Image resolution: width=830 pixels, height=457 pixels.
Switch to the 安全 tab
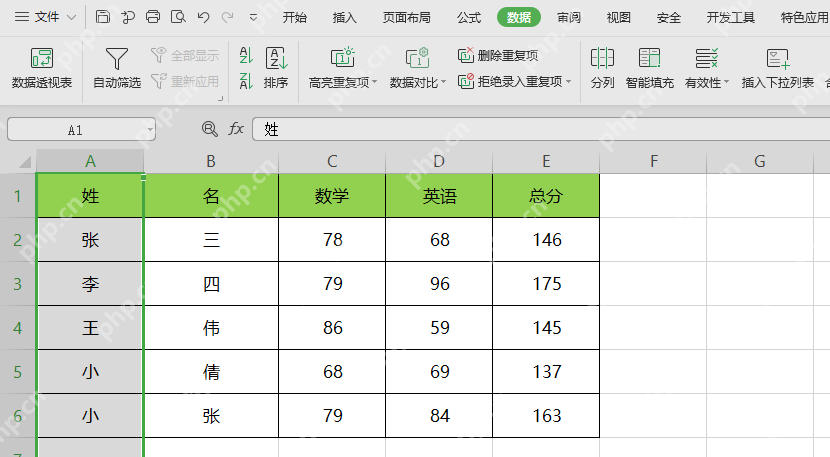669,17
